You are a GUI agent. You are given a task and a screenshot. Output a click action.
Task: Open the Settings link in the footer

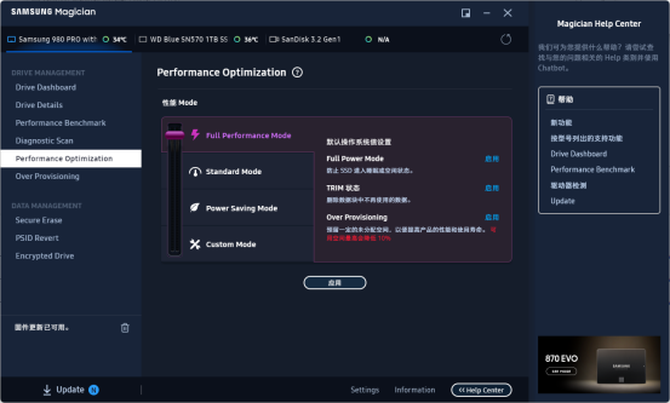point(364,390)
